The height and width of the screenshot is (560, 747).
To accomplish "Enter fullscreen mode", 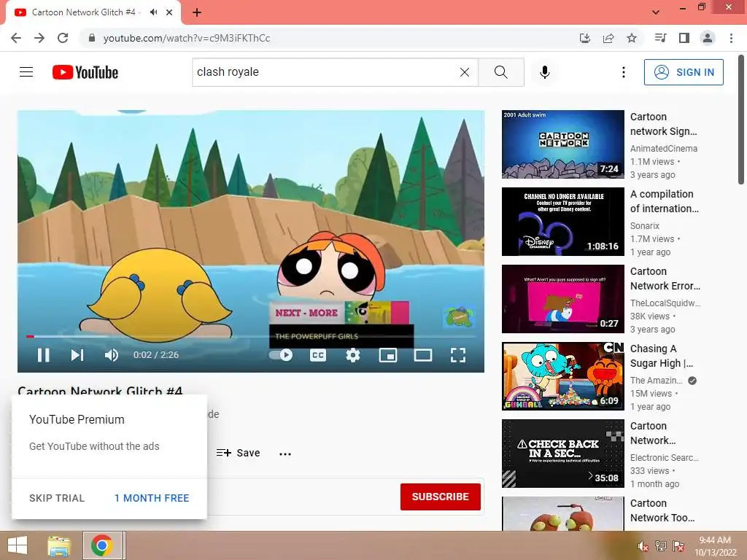I will click(x=458, y=355).
